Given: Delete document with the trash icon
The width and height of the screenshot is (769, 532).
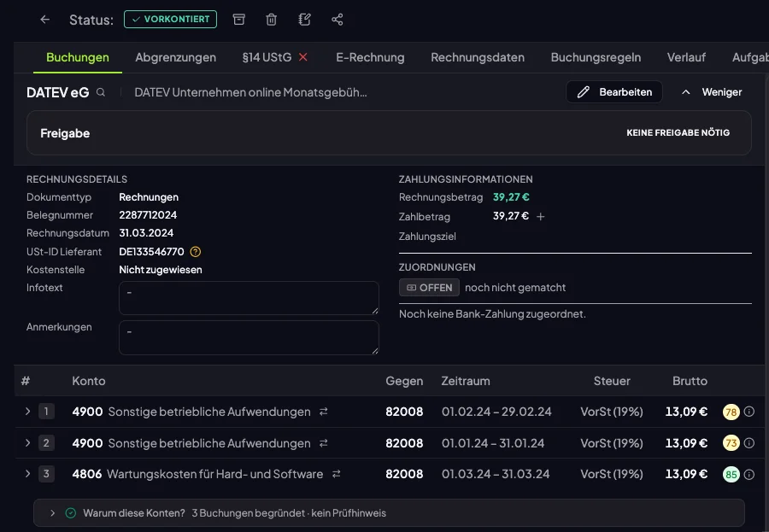Looking at the screenshot, I should (271, 20).
